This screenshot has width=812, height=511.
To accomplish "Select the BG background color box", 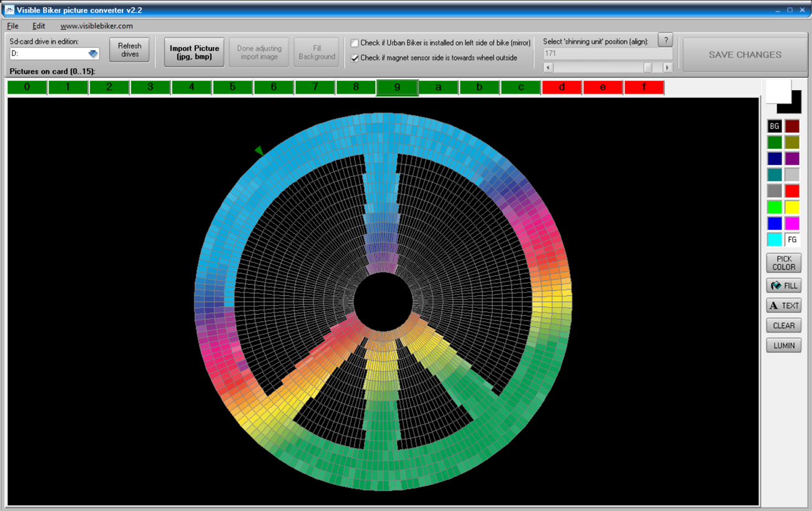I will tap(775, 127).
